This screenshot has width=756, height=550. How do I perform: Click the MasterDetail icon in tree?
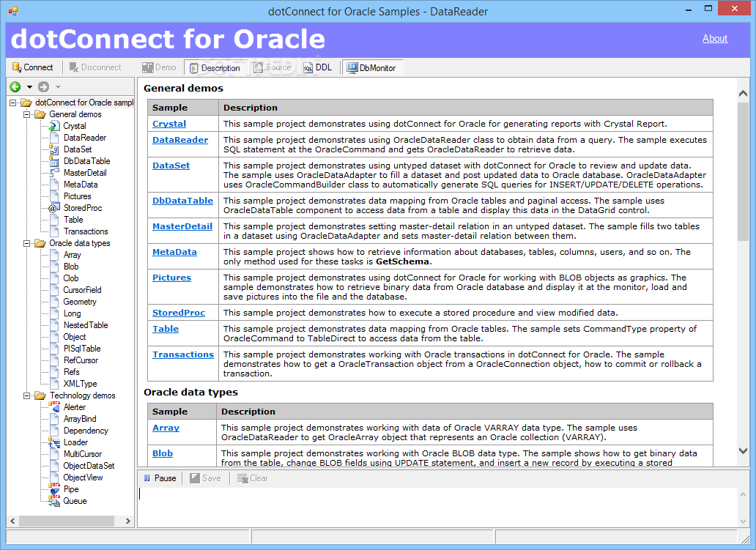[54, 173]
